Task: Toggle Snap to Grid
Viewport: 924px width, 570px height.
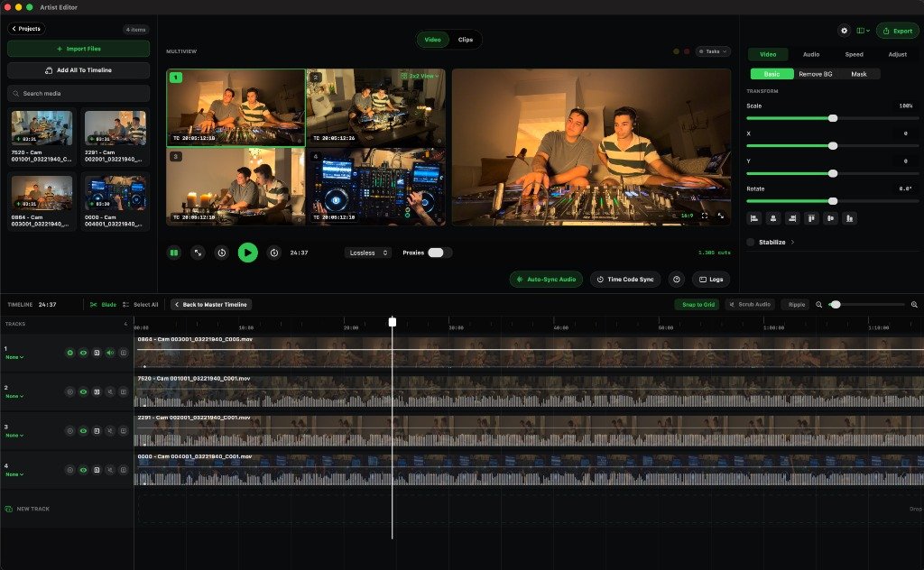Action: [x=698, y=305]
